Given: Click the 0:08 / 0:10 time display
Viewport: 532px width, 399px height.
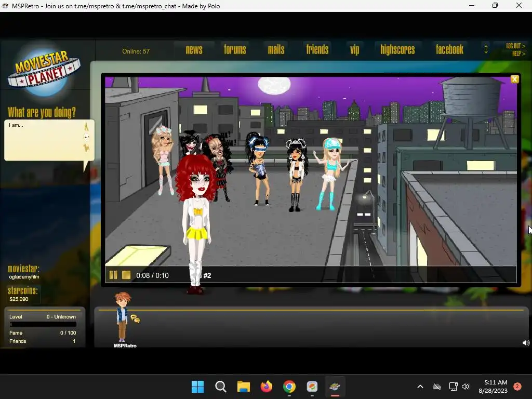Looking at the screenshot, I should coord(152,275).
